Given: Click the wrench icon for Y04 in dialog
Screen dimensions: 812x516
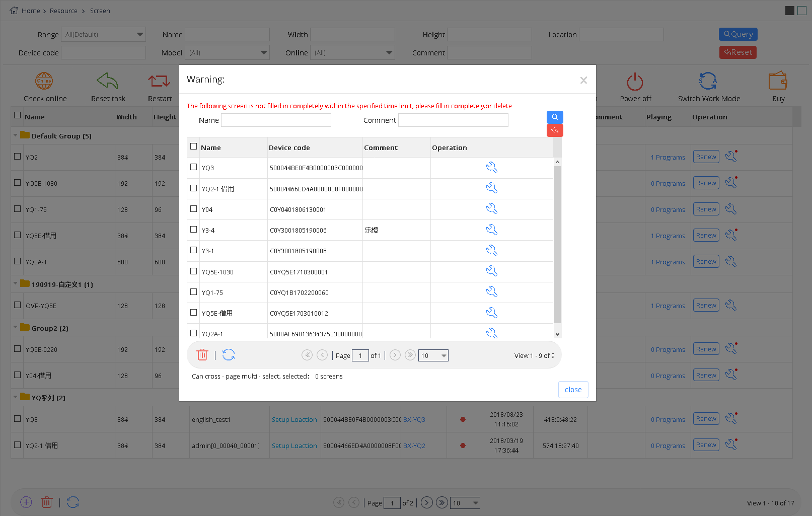Looking at the screenshot, I should [x=492, y=209].
